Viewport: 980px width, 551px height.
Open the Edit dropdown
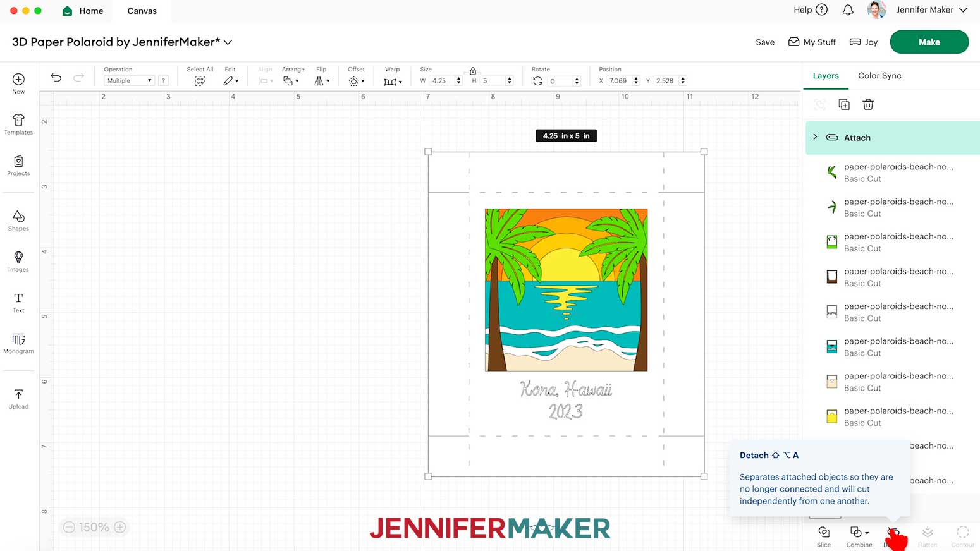click(x=231, y=81)
